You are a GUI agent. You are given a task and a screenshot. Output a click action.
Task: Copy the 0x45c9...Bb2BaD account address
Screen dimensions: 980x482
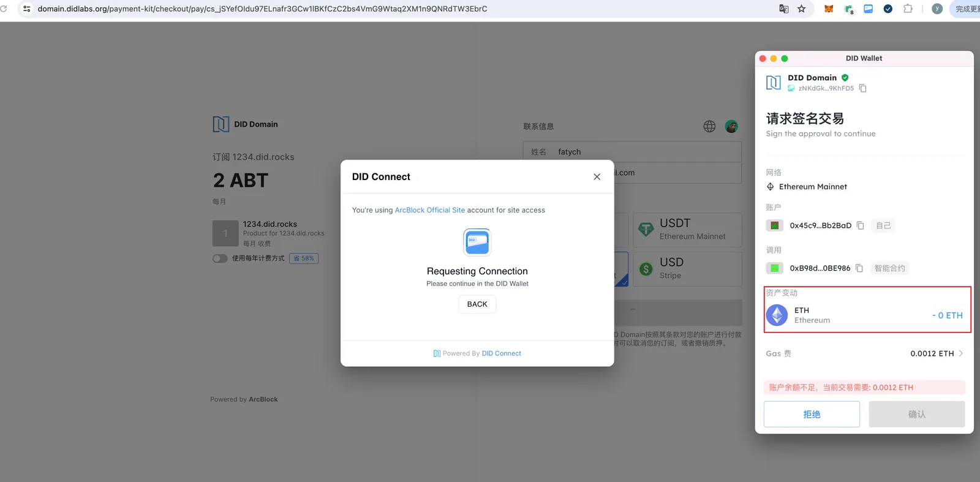861,225
